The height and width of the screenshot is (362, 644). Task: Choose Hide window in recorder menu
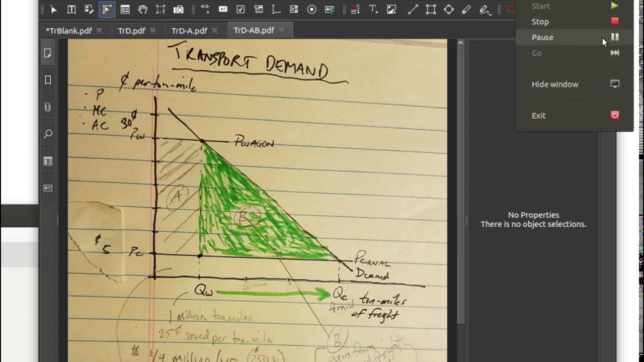575,84
